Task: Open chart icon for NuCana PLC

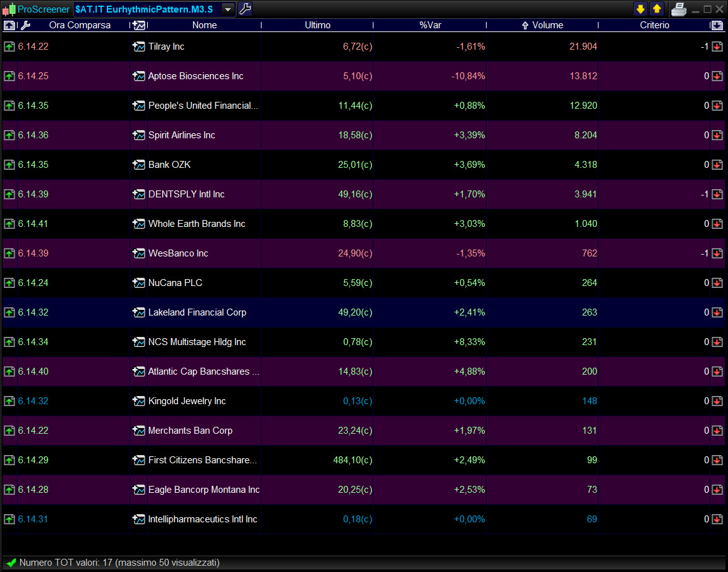Action: (139, 283)
